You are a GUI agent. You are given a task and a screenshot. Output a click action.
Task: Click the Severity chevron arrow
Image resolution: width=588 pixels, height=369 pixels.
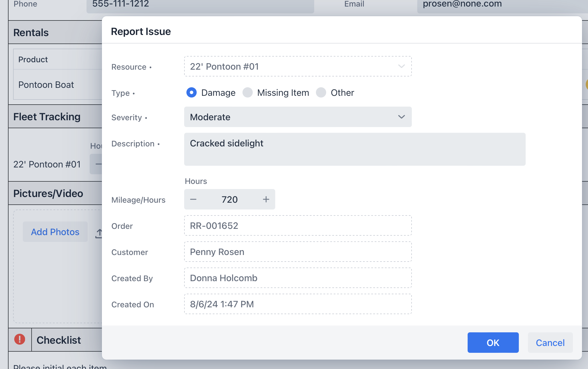coord(401,117)
